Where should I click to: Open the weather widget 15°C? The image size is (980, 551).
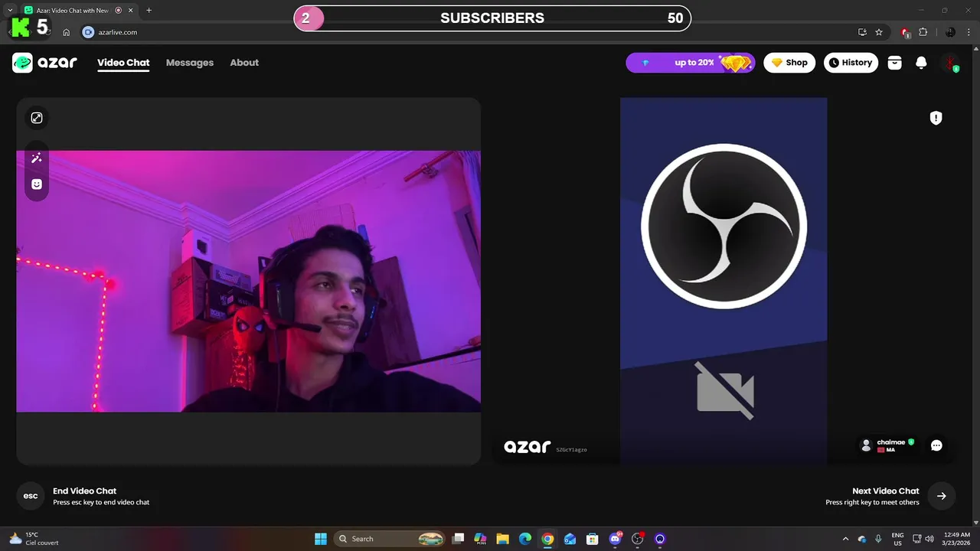coord(34,539)
